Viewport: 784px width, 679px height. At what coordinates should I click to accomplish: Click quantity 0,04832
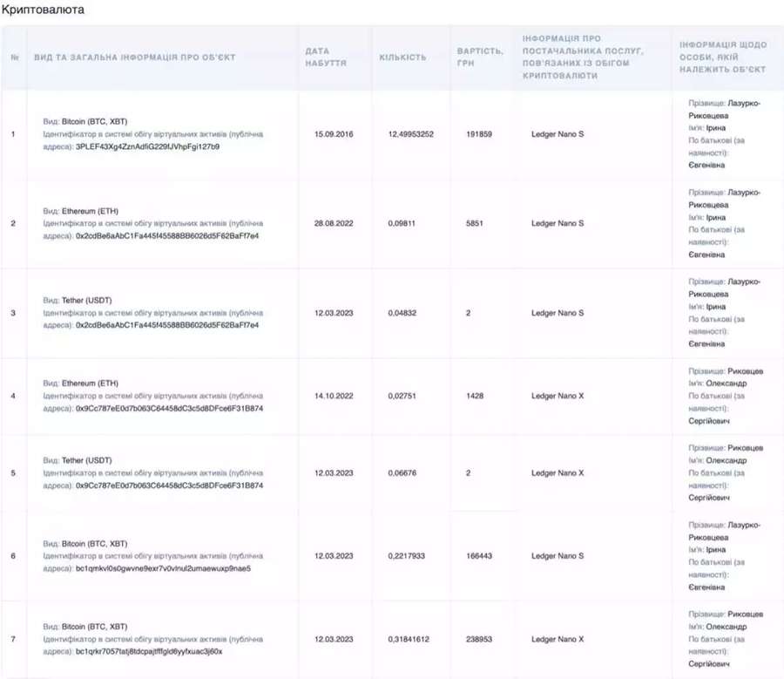pos(402,313)
